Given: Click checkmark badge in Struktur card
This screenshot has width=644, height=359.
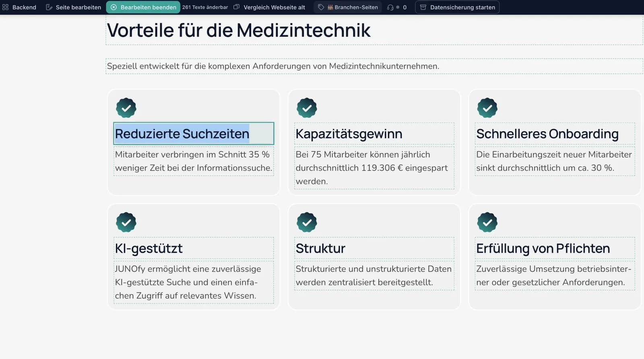Looking at the screenshot, I should point(307,222).
